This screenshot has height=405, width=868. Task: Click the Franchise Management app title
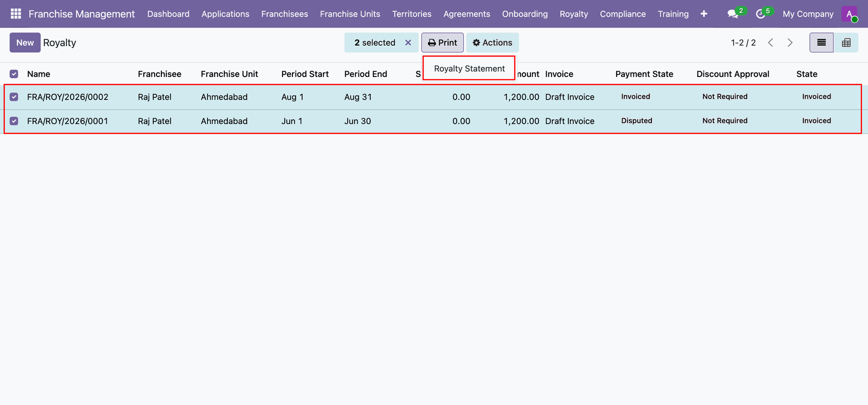[x=81, y=14]
